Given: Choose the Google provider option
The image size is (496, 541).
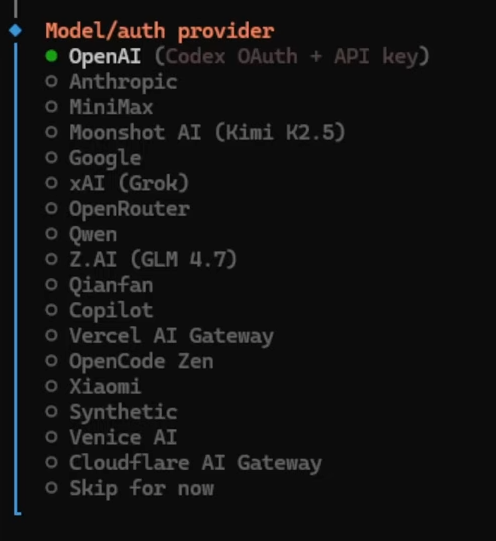Looking at the screenshot, I should click(93, 158).
